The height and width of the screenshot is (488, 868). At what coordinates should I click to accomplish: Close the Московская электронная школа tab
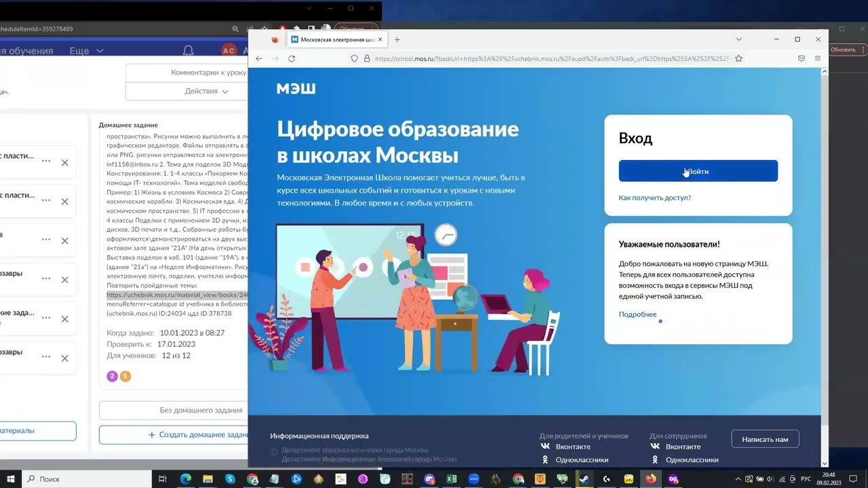(380, 39)
